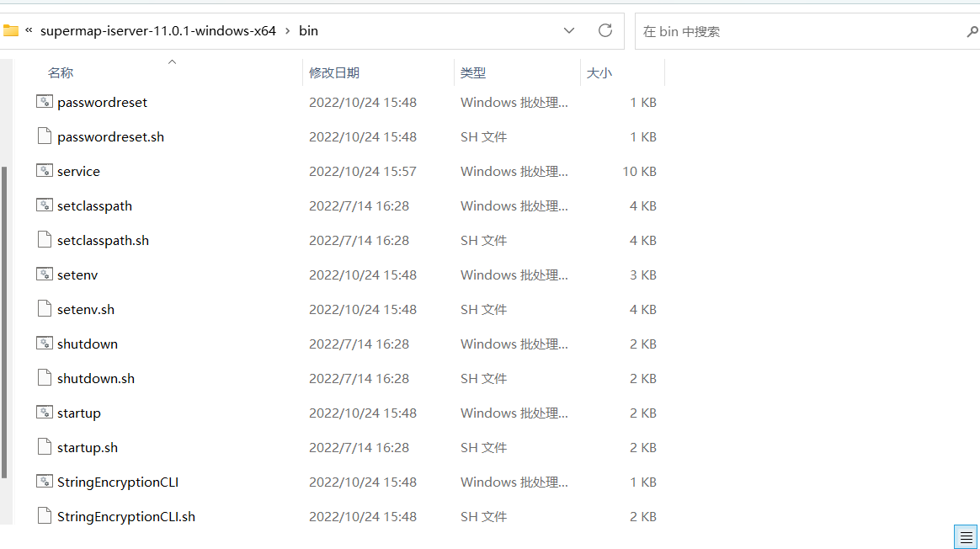Click the 2 KB size of shutdown.sh
This screenshot has width=980, height=549.
tap(643, 378)
